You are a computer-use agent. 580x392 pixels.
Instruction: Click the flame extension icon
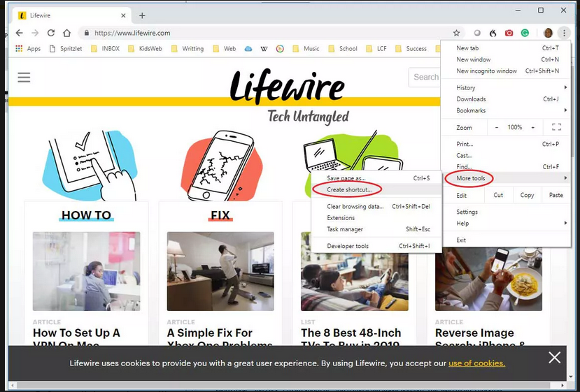(x=493, y=33)
